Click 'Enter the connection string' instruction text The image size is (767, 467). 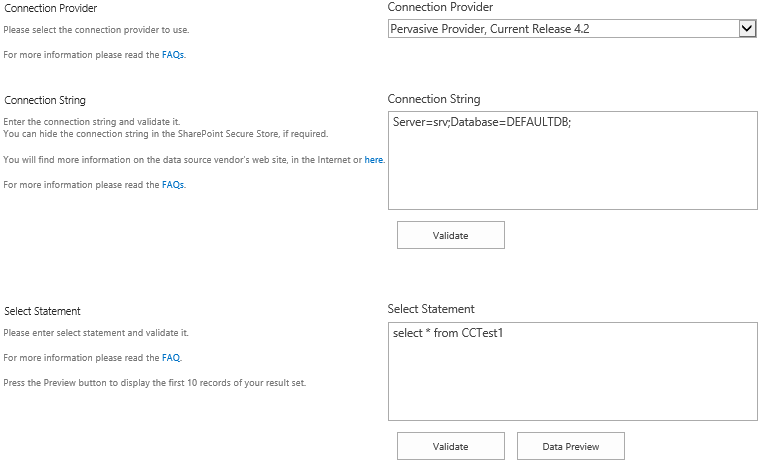click(x=92, y=121)
